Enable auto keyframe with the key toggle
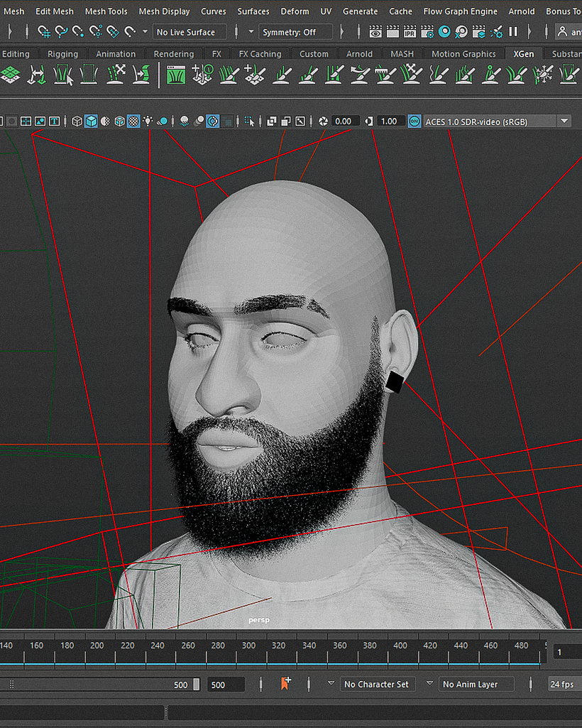This screenshot has width=582, height=728. pyautogui.click(x=287, y=684)
